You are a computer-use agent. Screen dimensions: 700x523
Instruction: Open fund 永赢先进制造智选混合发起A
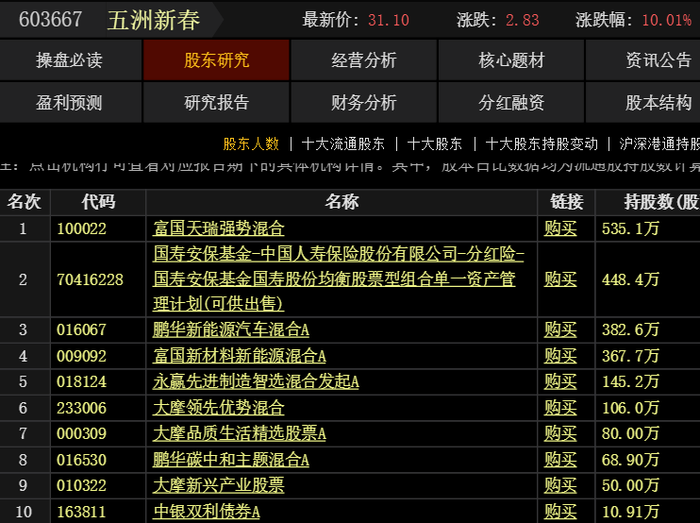point(256,382)
